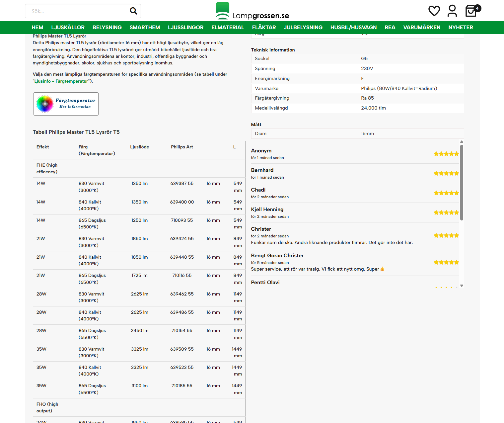Focus the Sök search input field
Viewport: 504px width, 423px height.
tap(76, 11)
